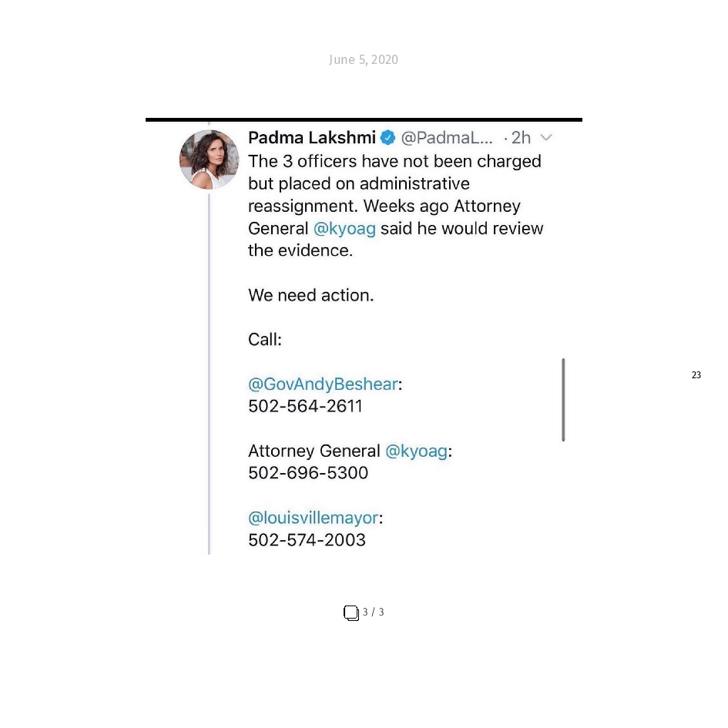Click the Padma Lakshmi display name
728x728 pixels.
tap(311, 138)
